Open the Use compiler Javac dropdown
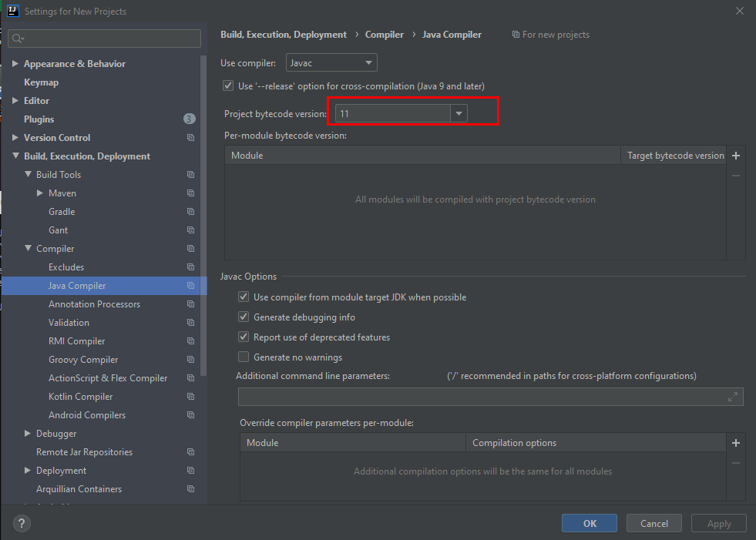The image size is (756, 540). coord(331,62)
